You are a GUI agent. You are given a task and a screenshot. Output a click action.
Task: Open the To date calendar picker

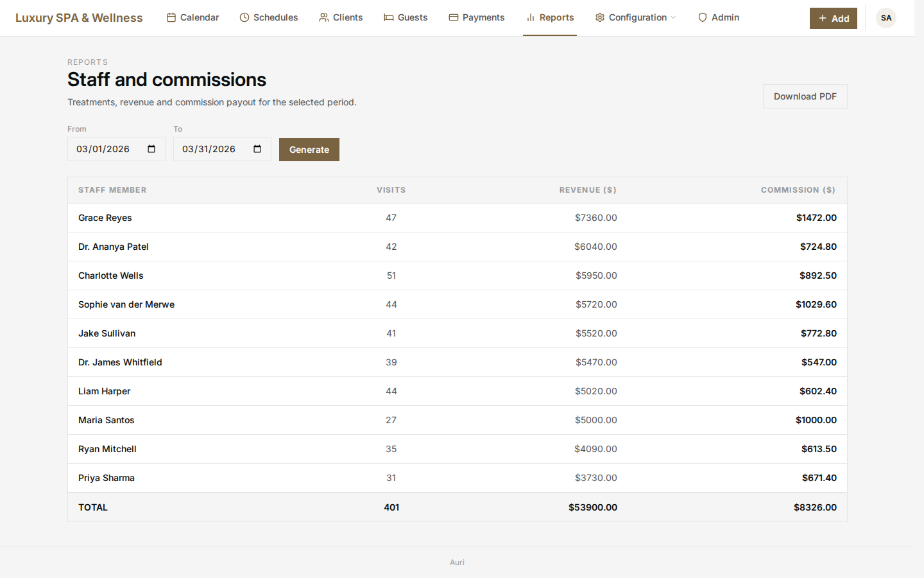tap(257, 149)
